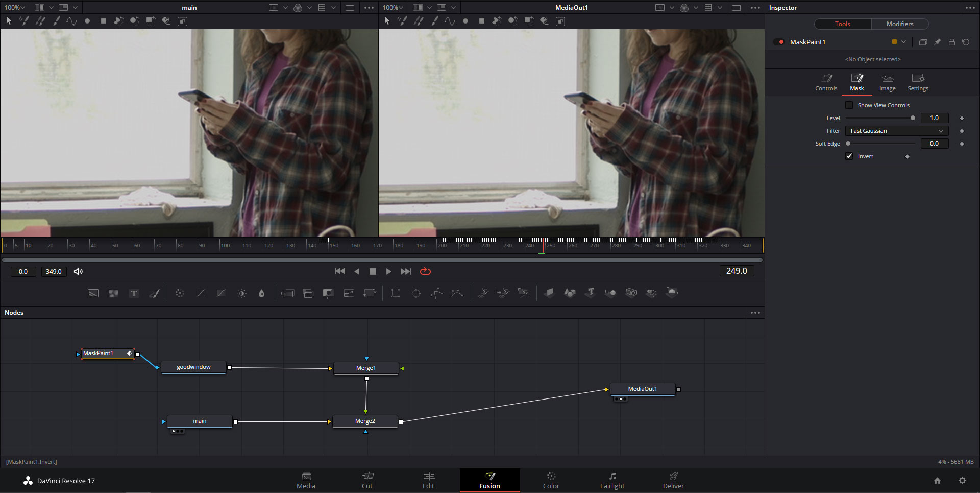Viewport: 980px width, 493px height.
Task: Toggle MaskPaint1 node enable switch
Action: [779, 42]
